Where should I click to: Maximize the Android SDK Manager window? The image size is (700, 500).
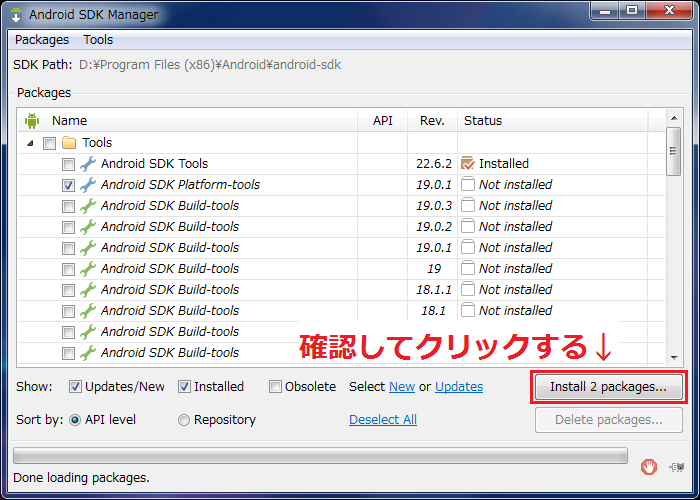[x=632, y=11]
